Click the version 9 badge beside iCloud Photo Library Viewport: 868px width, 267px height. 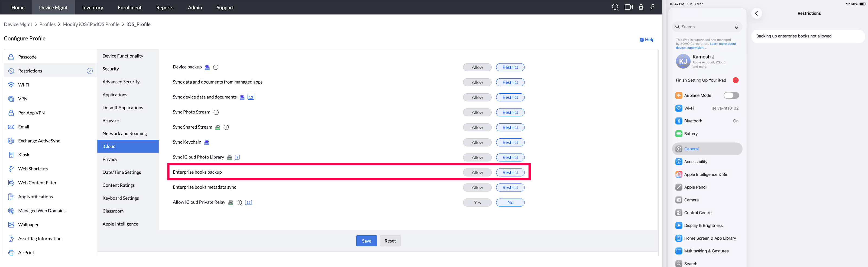237,157
